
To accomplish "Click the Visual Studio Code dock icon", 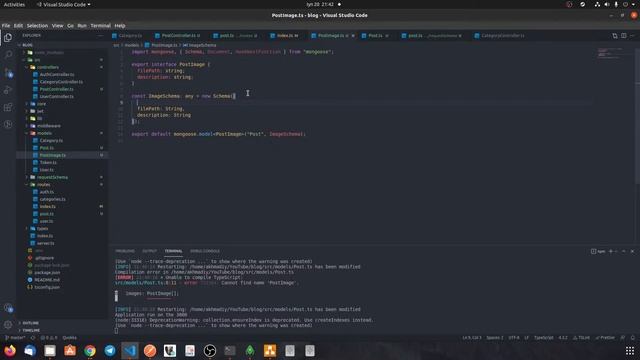I will click(x=130, y=351).
